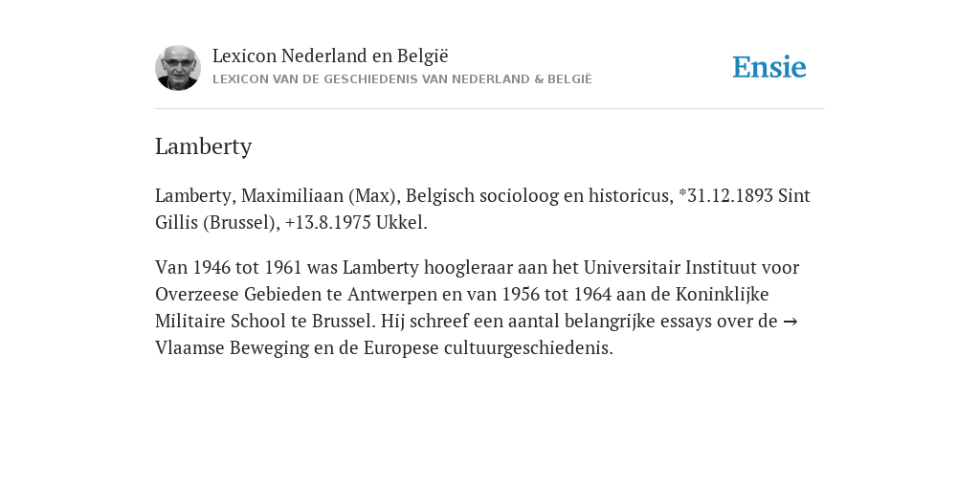This screenshot has width=980, height=490.
Task: Click the horizontal divider under the header
Action: click(490, 109)
